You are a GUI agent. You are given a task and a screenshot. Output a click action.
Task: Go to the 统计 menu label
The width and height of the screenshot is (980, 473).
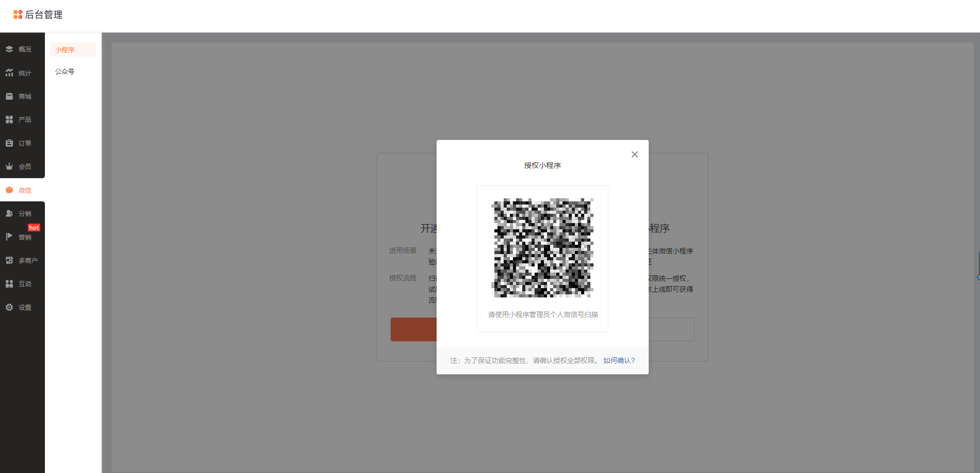pyautogui.click(x=25, y=73)
